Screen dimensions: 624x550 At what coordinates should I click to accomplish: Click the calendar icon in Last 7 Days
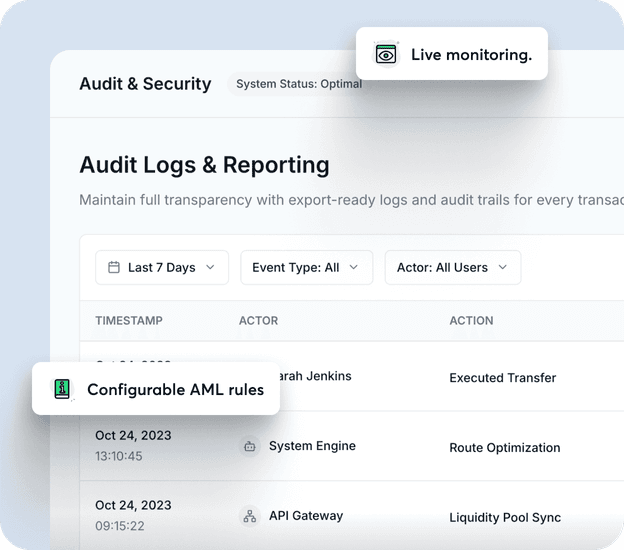[114, 267]
